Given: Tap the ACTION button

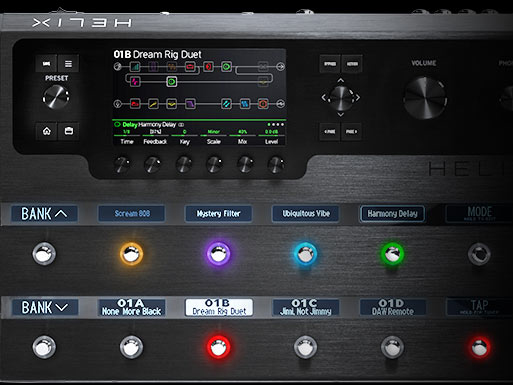Looking at the screenshot, I should [x=352, y=64].
